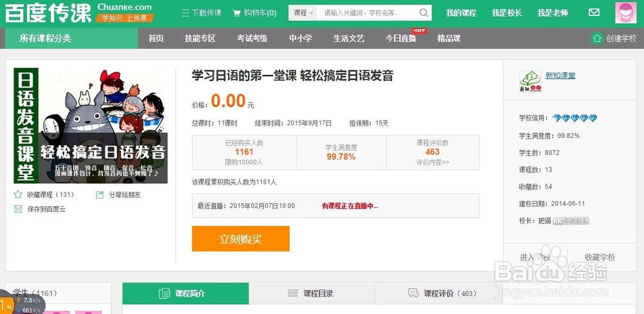Screen dimensions: 644x314
Task: Click the 学生数: 8072 school stat
Action: point(539,152)
